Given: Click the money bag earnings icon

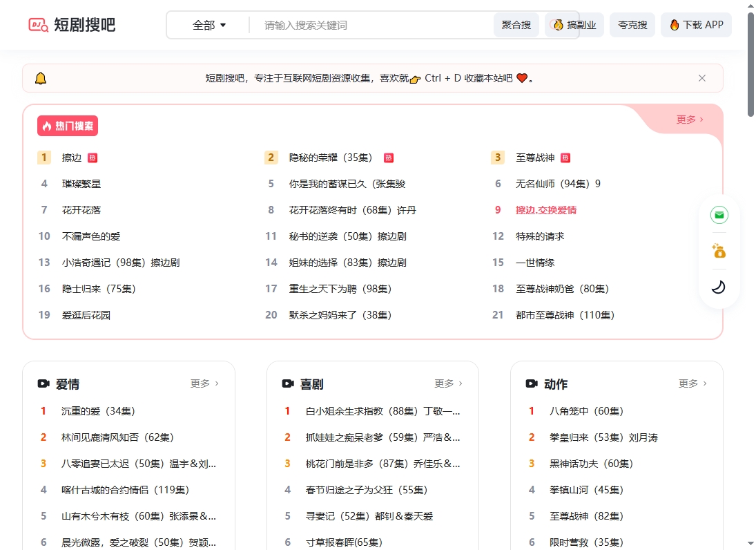Looking at the screenshot, I should click(x=719, y=252).
